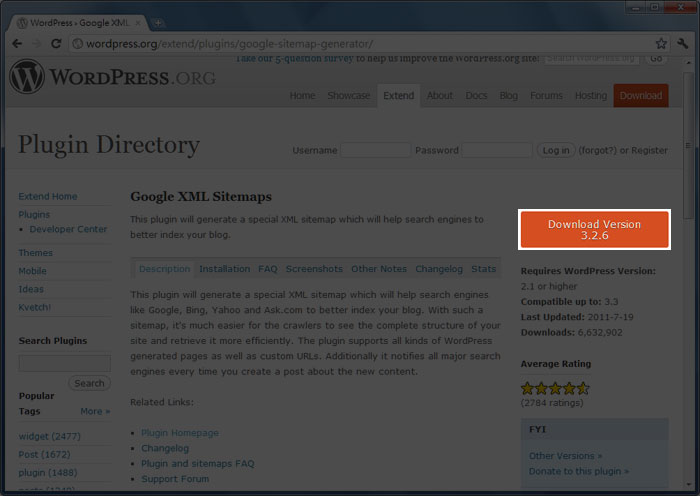Image resolution: width=700 pixels, height=496 pixels.
Task: Click Download Version 3.2.6 button
Action: tap(595, 229)
